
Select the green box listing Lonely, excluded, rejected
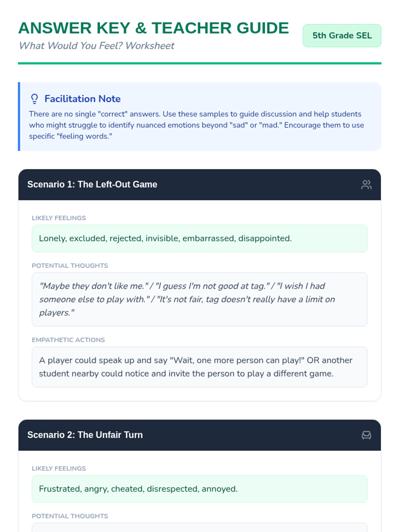199,238
